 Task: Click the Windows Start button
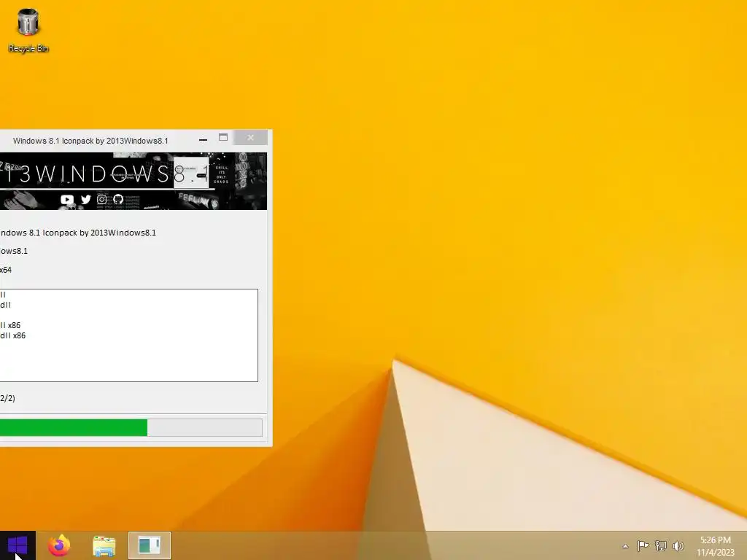coord(18,545)
